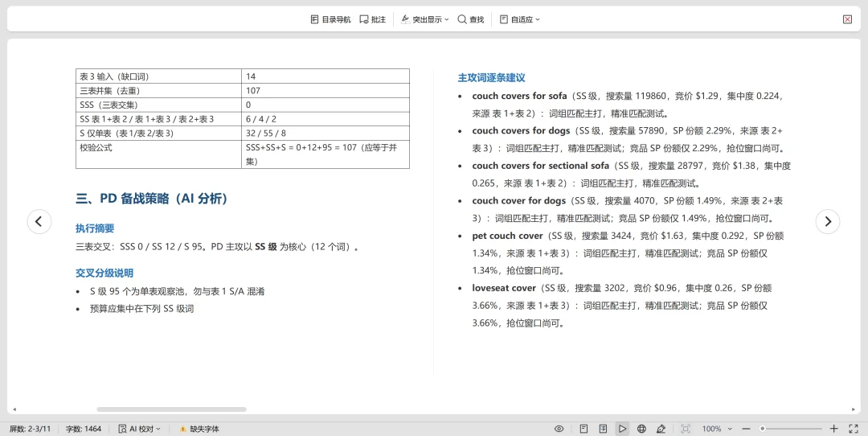Click bullet 预算应集中在下列 SS 级词
Screen dimensions: 868x436
pyautogui.click(x=141, y=309)
